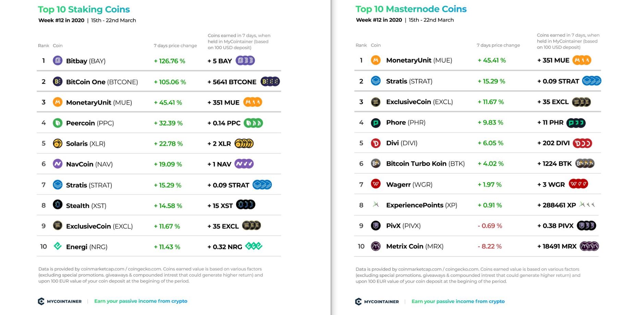Click the Energi NRG green icon
The width and height of the screenshot is (644, 315).
58,246
